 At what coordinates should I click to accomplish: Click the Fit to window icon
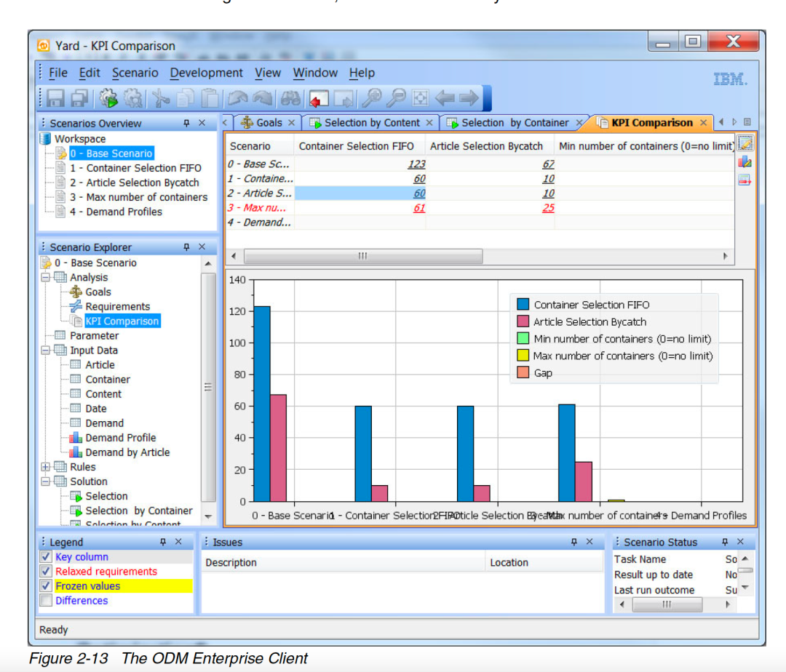tap(420, 98)
